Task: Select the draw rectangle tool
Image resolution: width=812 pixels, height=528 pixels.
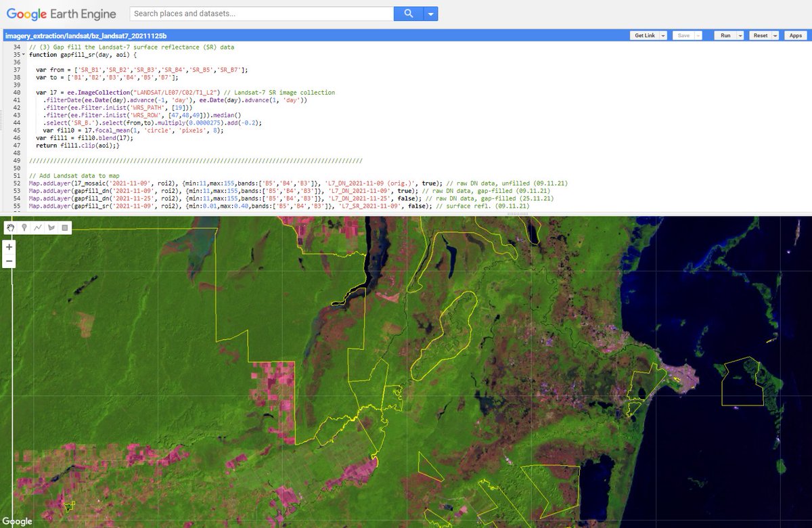Action: click(x=65, y=227)
